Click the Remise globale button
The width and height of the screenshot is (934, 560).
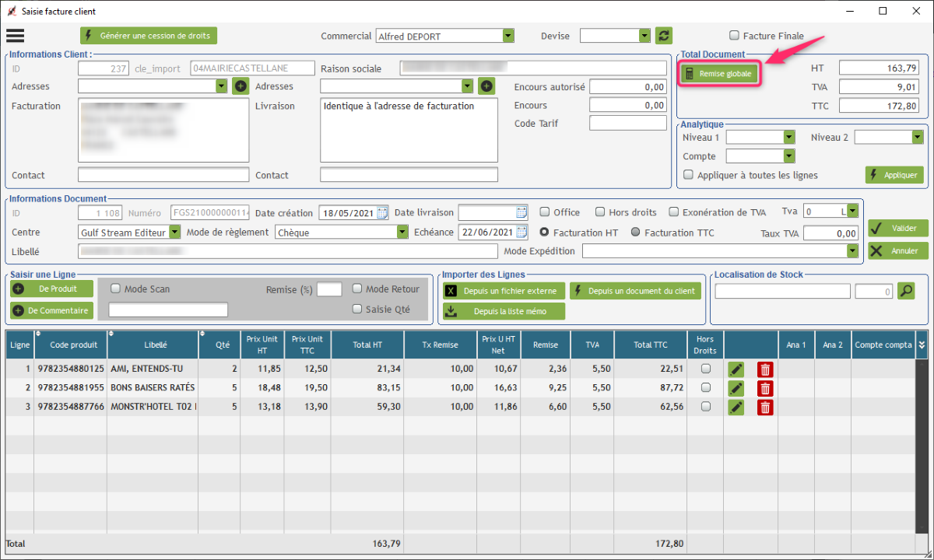point(718,74)
